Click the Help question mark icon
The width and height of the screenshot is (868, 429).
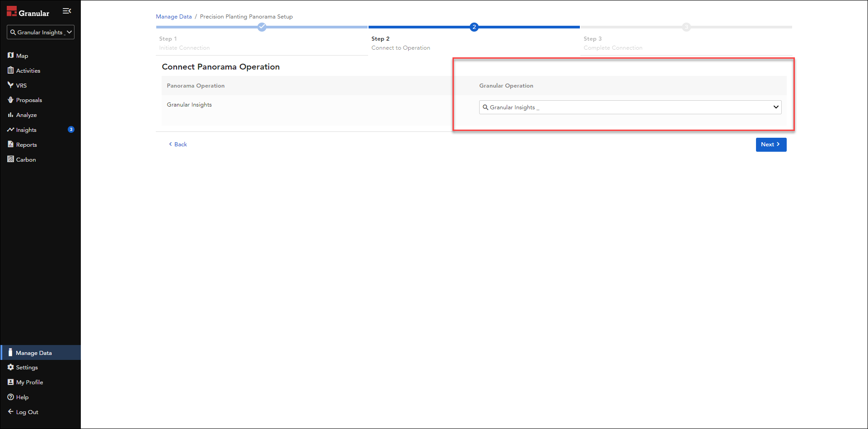[10, 397]
